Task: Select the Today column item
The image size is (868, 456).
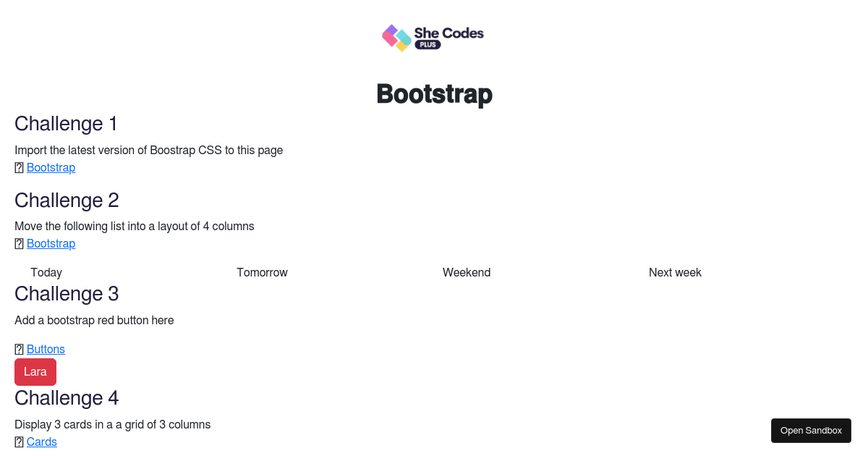Action: [x=46, y=272]
